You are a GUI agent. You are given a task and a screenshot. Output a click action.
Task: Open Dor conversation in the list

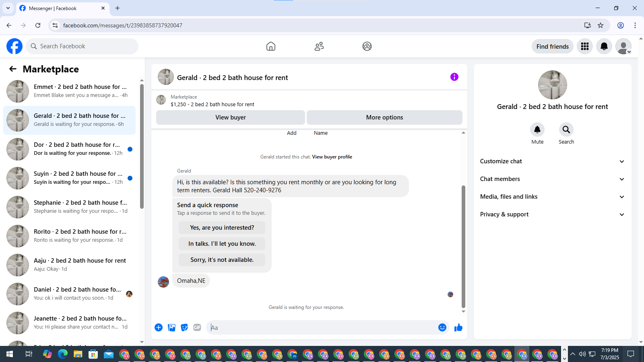coord(69,149)
